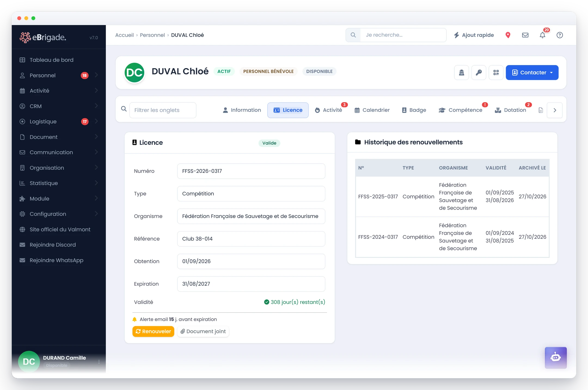
Task: Expand the Document sidebar section
Action: coord(59,137)
